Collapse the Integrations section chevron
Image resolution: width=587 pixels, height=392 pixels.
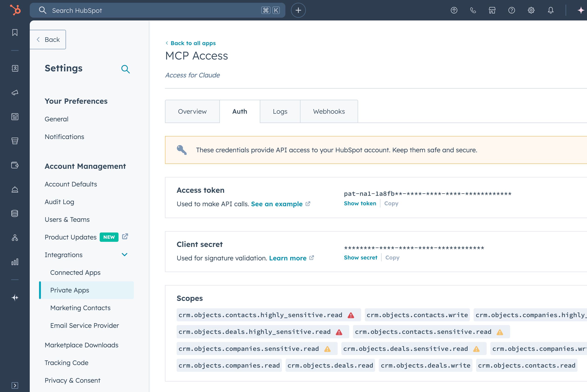click(x=125, y=255)
